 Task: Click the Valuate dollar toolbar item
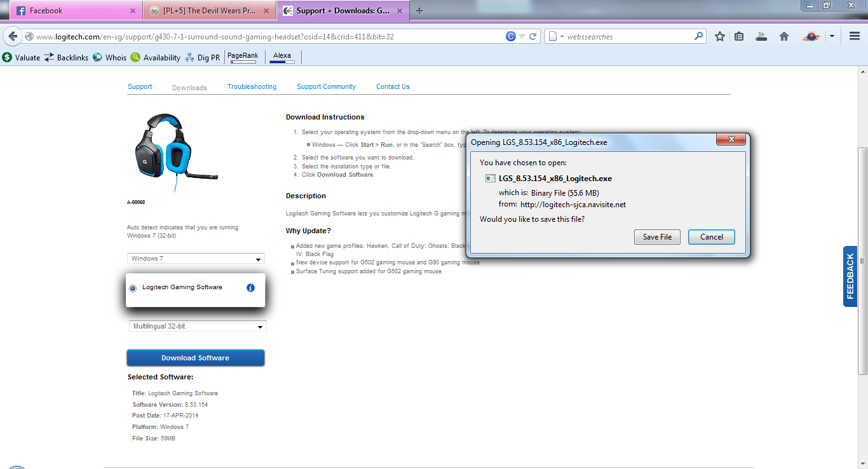21,57
